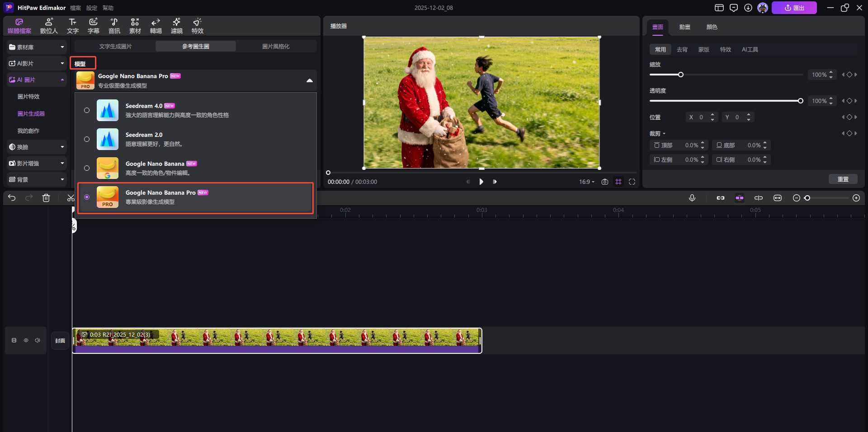Switch to the 文字生成圖片 tab

coord(115,47)
